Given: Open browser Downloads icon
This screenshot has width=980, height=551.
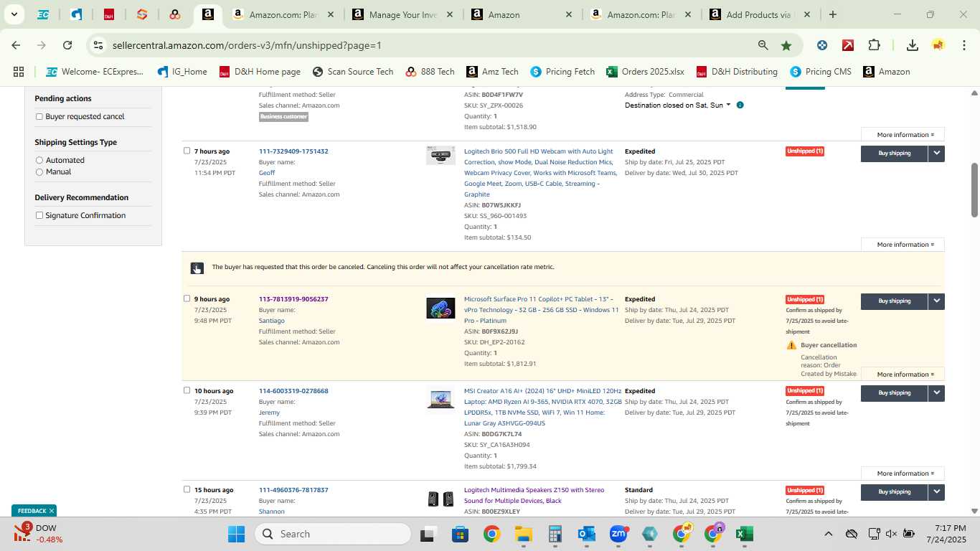Looking at the screenshot, I should click(x=912, y=45).
